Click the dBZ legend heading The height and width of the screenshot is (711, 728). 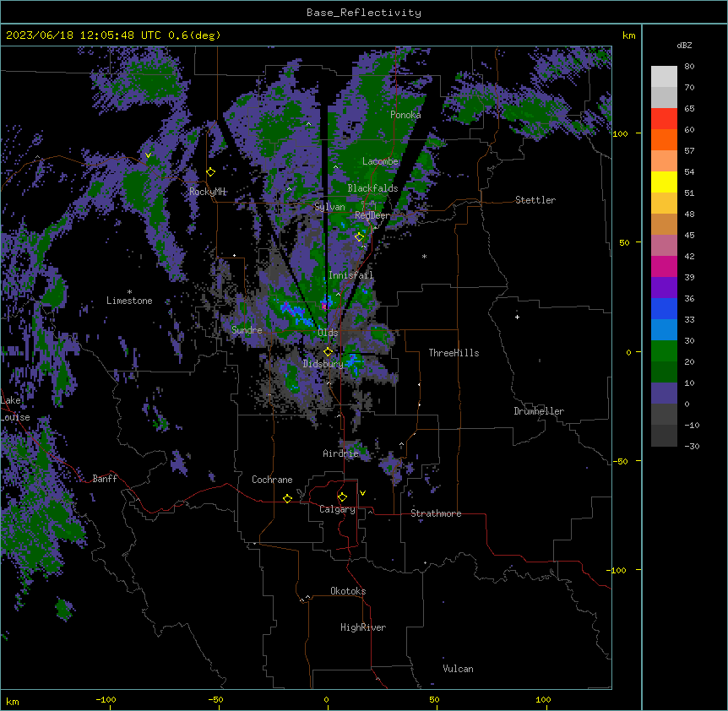(x=684, y=46)
